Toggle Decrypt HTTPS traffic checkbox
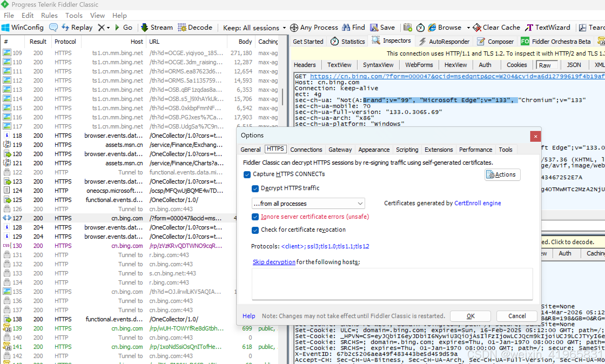Image resolution: width=605 pixels, height=364 pixels. click(255, 188)
